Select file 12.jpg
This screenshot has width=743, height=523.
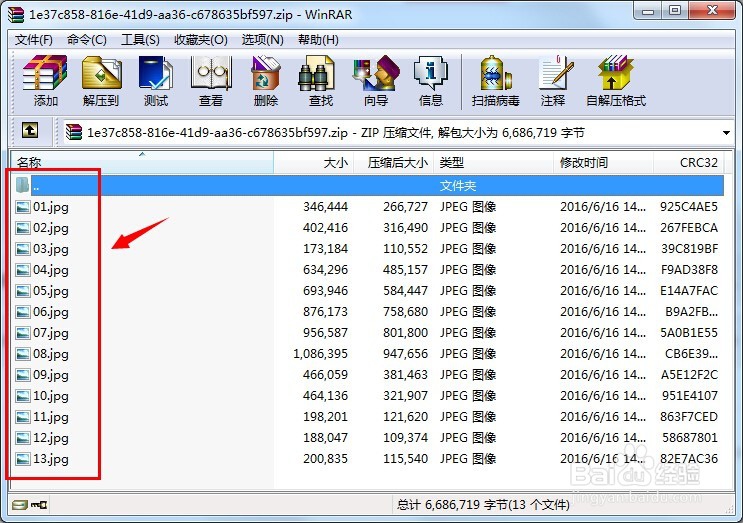pos(51,438)
